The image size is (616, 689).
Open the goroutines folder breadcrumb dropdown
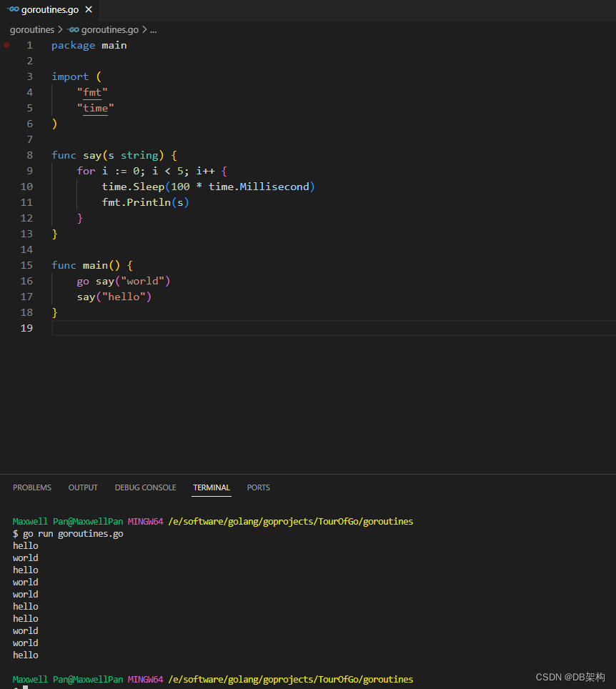[31, 29]
